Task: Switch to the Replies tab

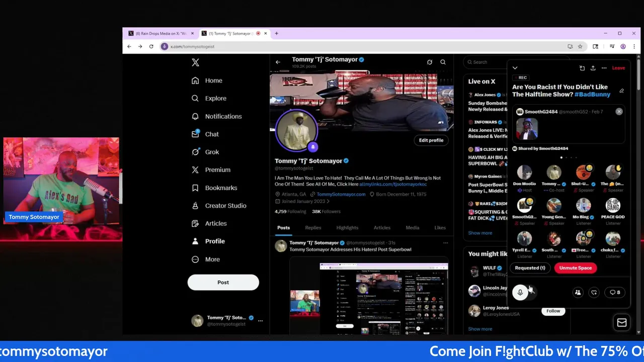Action: [x=313, y=228]
